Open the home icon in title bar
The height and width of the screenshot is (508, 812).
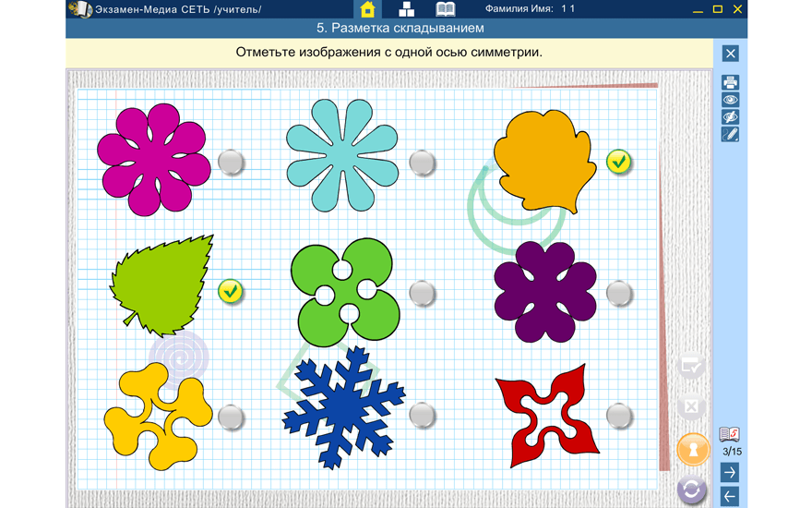coord(367,9)
